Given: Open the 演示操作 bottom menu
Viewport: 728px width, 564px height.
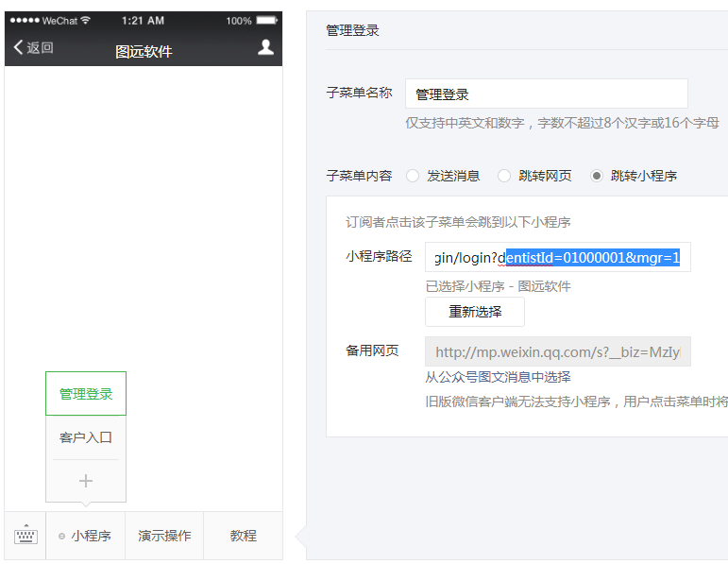Looking at the screenshot, I should [164, 536].
